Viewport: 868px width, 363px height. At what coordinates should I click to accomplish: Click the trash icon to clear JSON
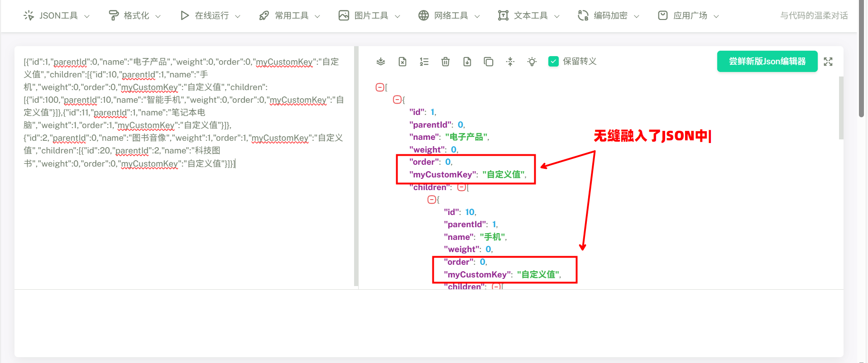[445, 62]
